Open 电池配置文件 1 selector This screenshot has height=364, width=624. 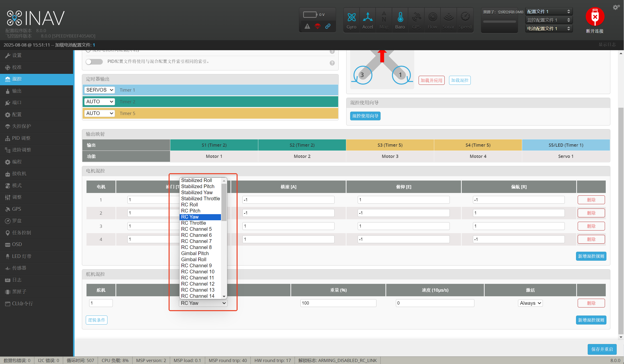tap(549, 29)
